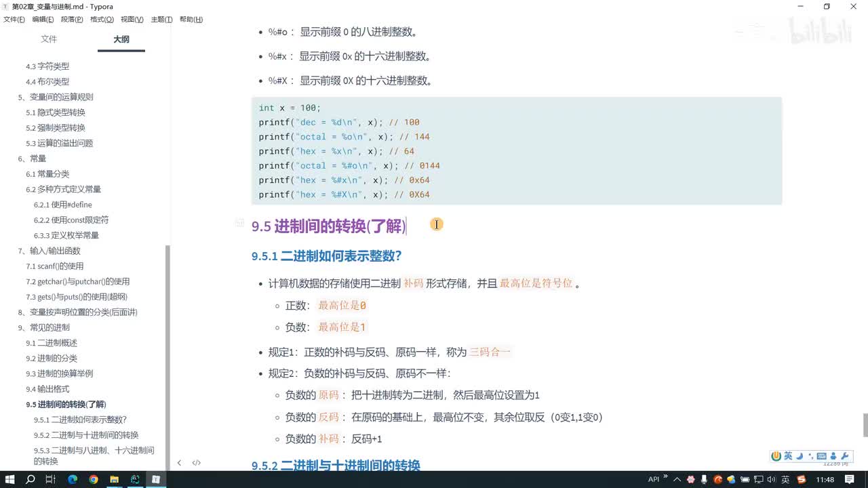This screenshot has height=488, width=868.
Task: Select 9.4 输出格式 in outline
Action: click(47, 389)
